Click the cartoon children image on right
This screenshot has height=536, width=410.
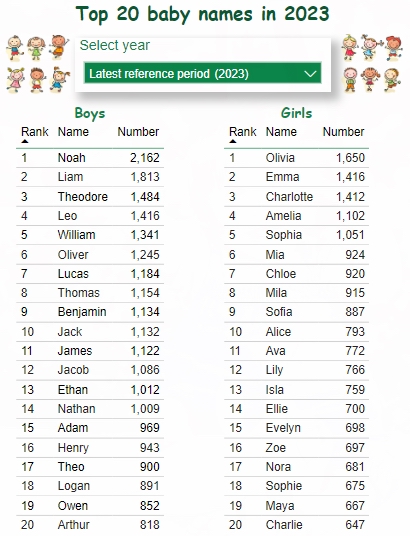(x=372, y=64)
